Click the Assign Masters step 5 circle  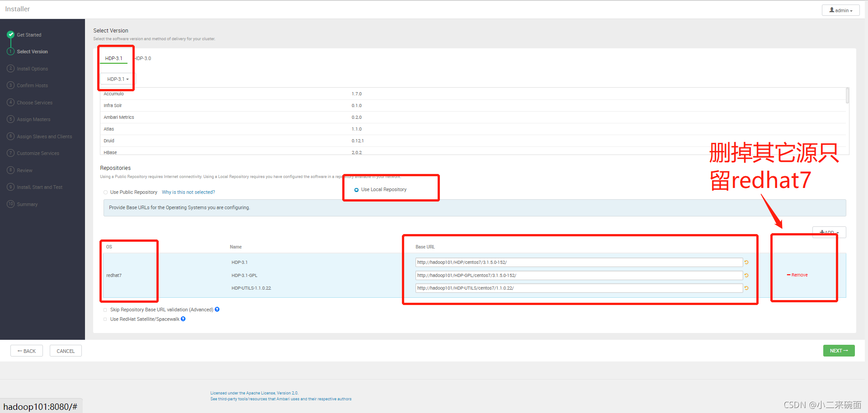tap(10, 119)
